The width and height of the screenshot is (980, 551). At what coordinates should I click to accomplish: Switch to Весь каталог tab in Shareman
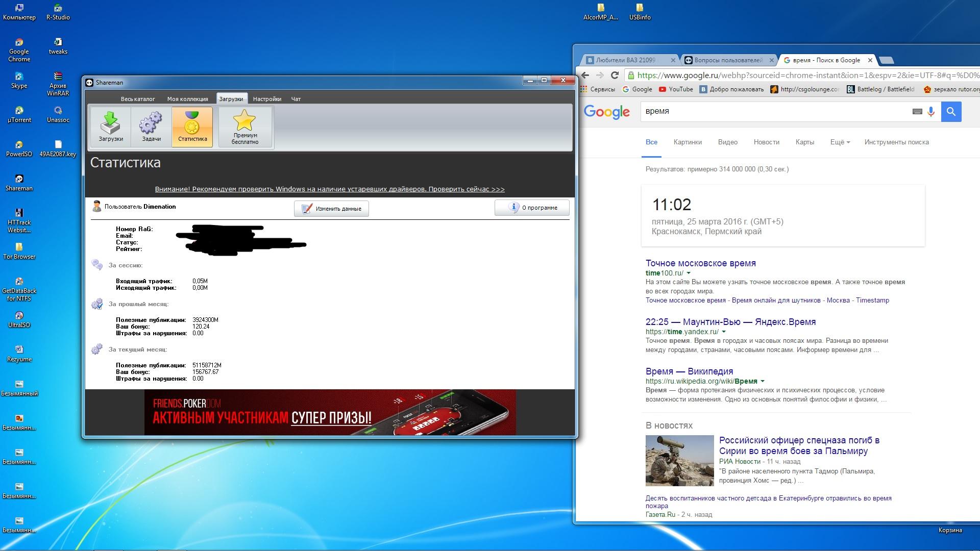[138, 99]
